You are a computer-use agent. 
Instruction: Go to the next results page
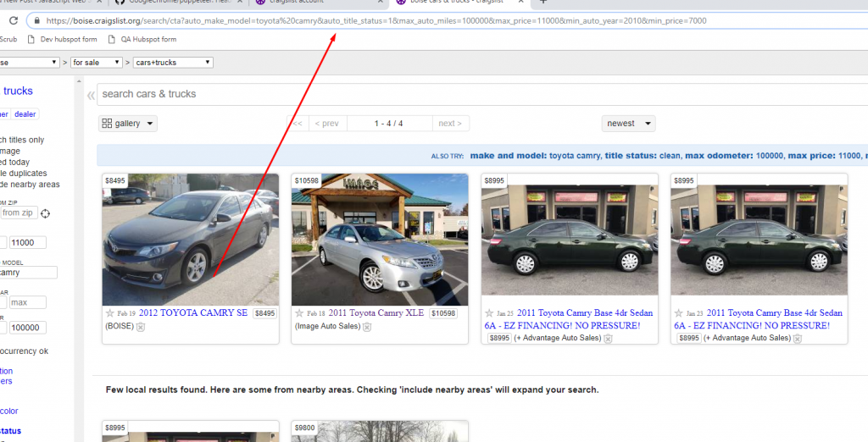[451, 124]
